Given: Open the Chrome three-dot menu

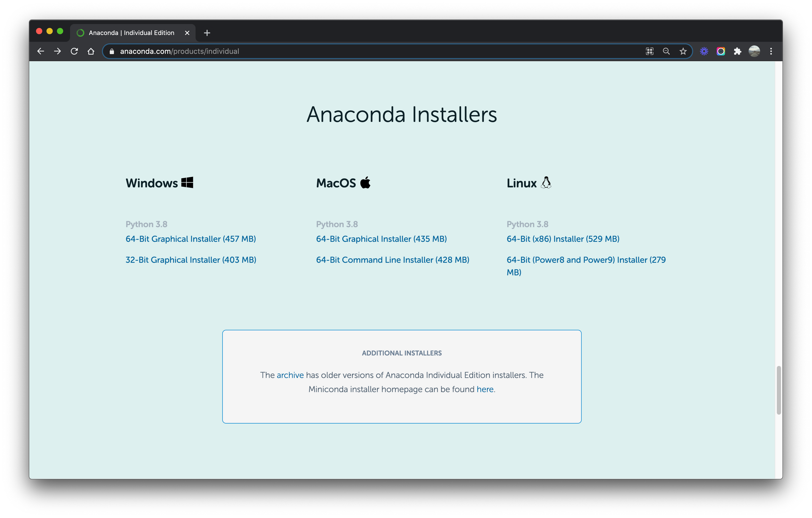Looking at the screenshot, I should pos(771,51).
